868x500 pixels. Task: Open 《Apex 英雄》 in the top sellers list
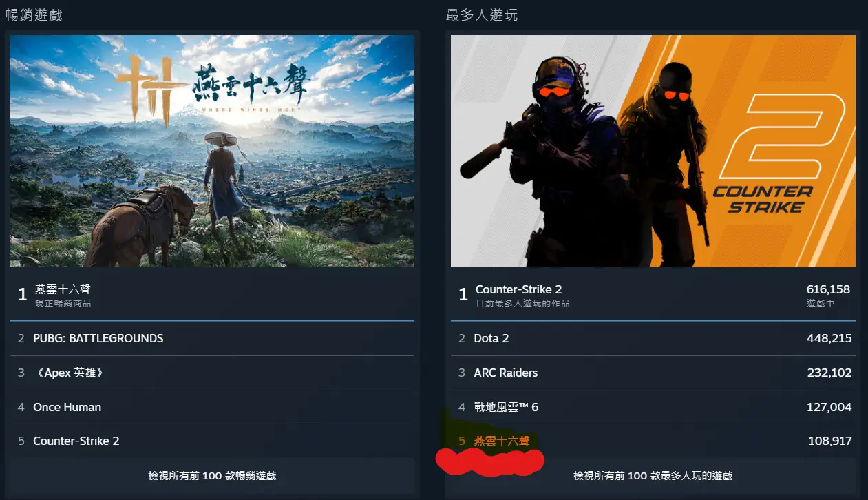tap(212, 373)
